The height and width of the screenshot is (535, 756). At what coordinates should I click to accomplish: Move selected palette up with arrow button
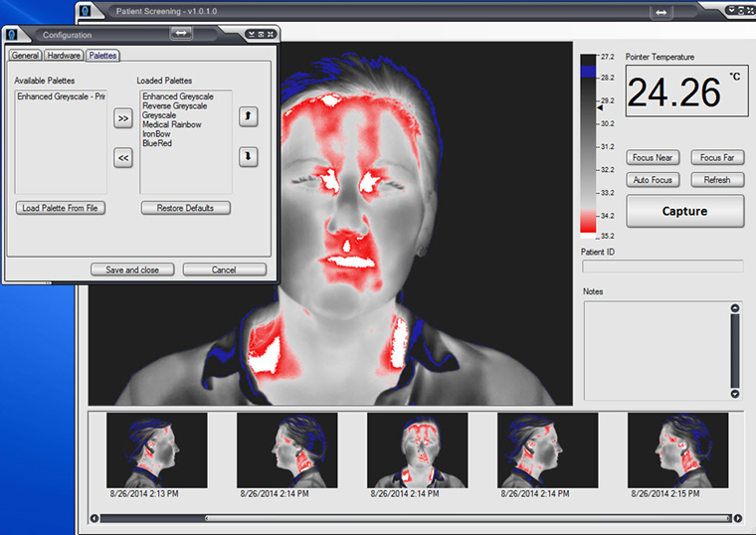click(x=248, y=116)
